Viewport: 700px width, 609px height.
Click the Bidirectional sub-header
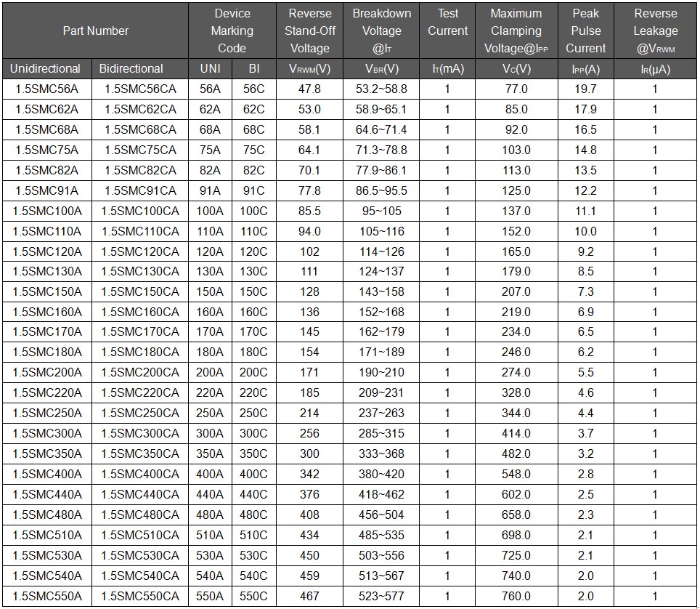tap(131, 69)
